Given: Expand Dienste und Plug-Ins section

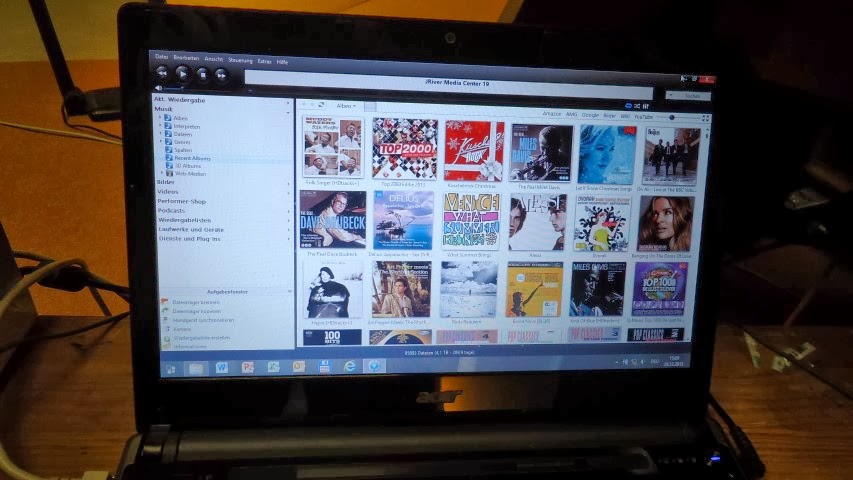Looking at the screenshot, I should [x=288, y=239].
